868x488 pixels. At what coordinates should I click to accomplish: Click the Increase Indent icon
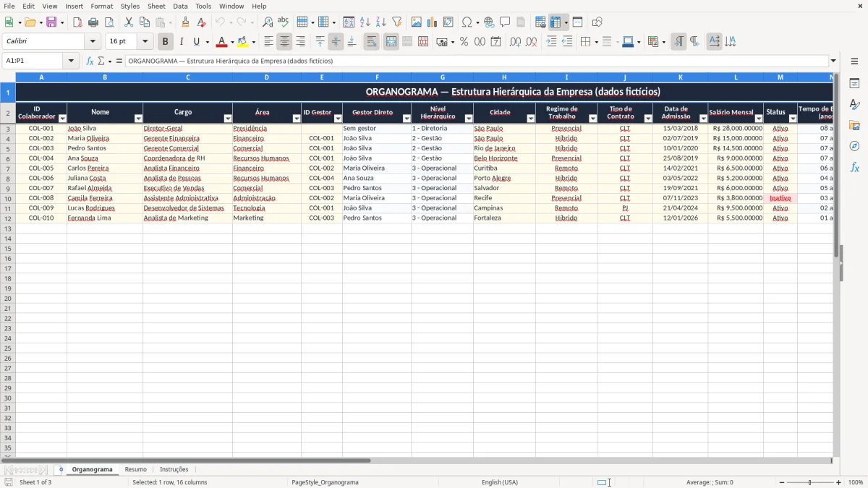[551, 42]
